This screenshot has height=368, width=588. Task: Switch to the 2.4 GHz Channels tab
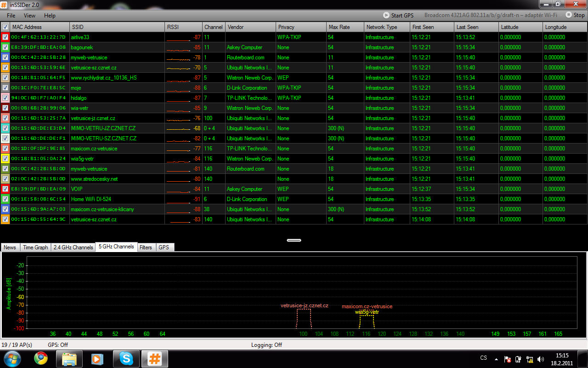73,247
